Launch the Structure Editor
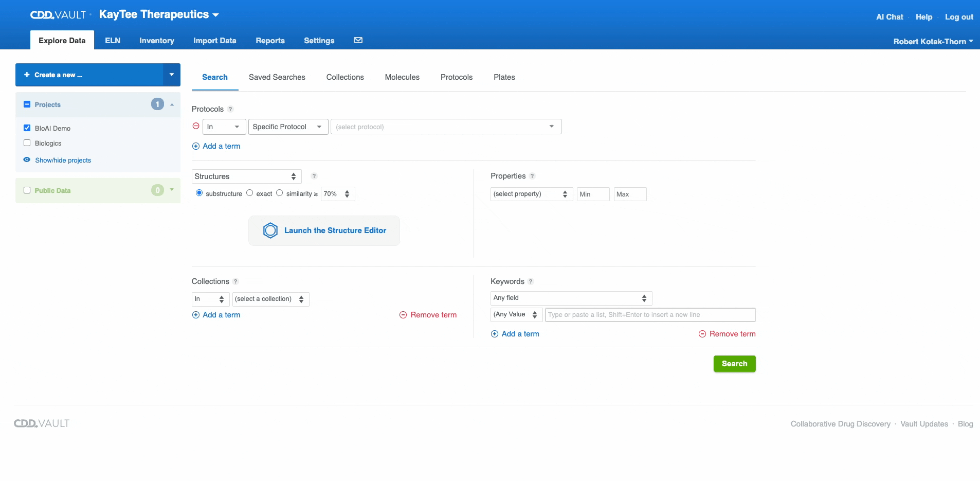 324,230
